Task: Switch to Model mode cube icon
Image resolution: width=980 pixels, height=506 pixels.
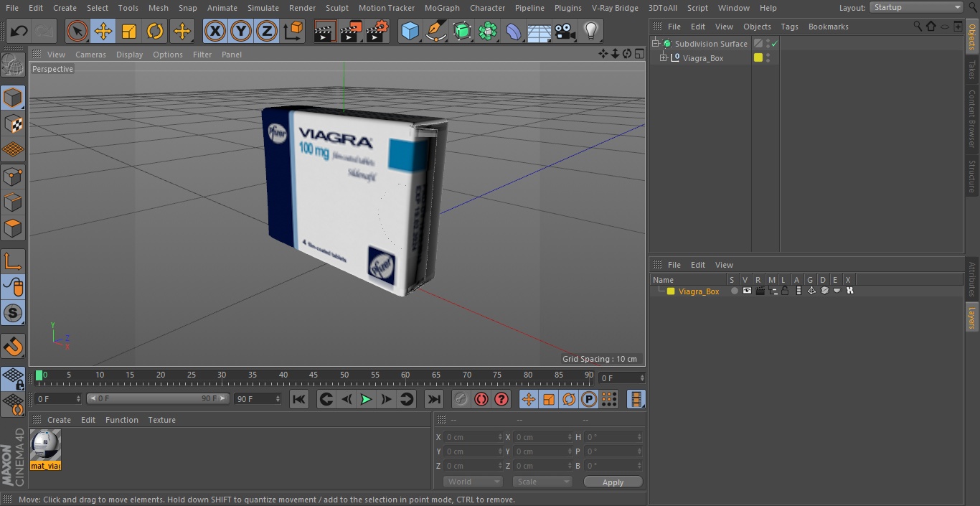Action: click(13, 97)
